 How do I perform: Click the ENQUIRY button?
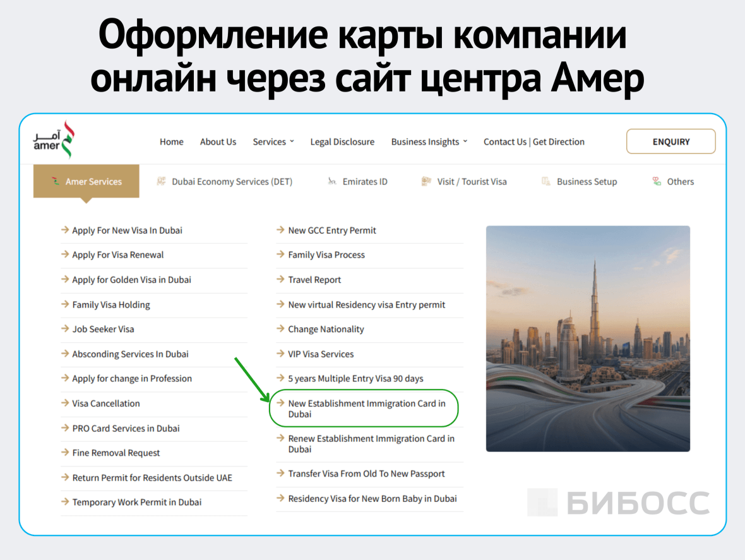coord(671,141)
